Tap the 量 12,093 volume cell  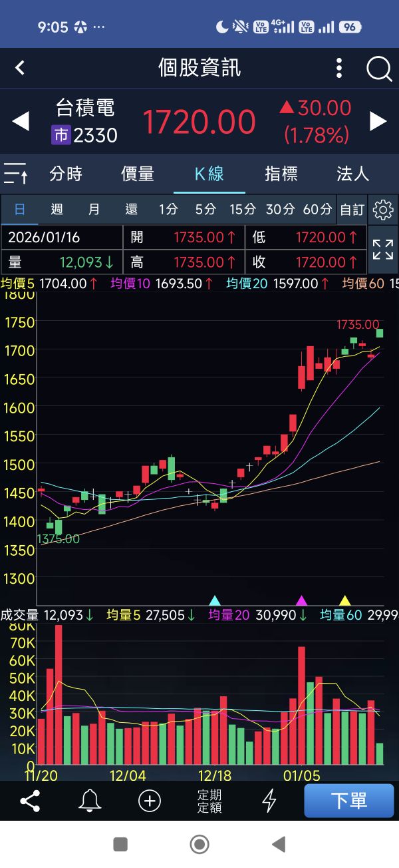[x=62, y=262]
